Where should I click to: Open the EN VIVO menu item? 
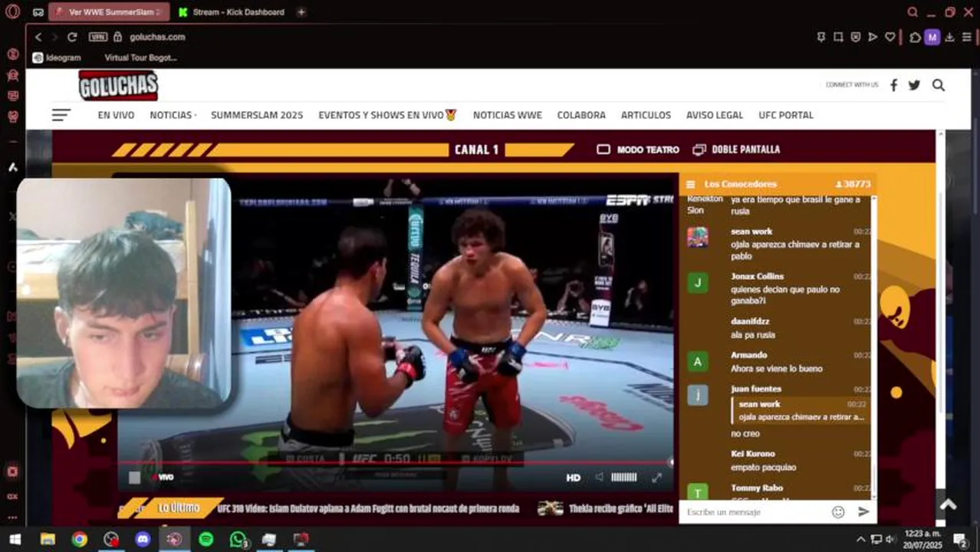tap(116, 115)
